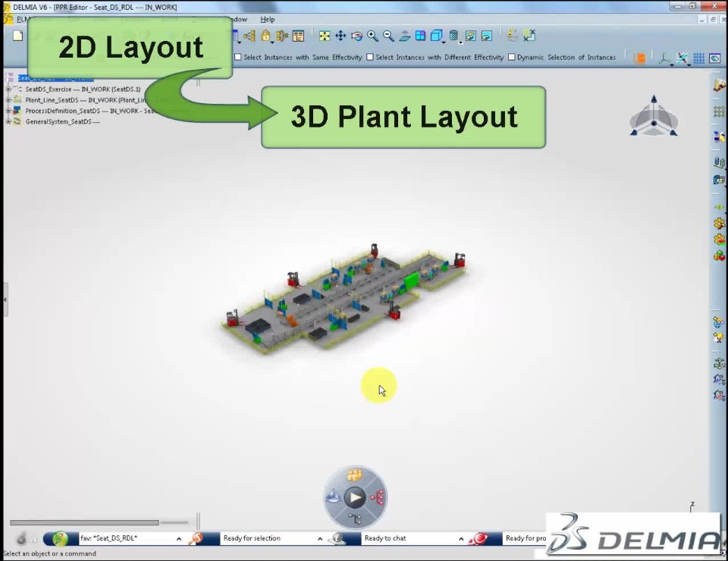Click the red tree quadrant on compass
This screenshot has width=728, height=561.
pos(378,497)
